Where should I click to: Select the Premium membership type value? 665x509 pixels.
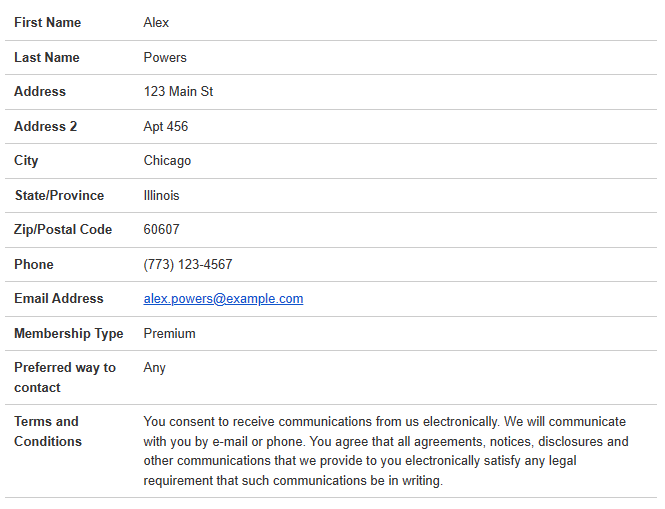point(169,334)
